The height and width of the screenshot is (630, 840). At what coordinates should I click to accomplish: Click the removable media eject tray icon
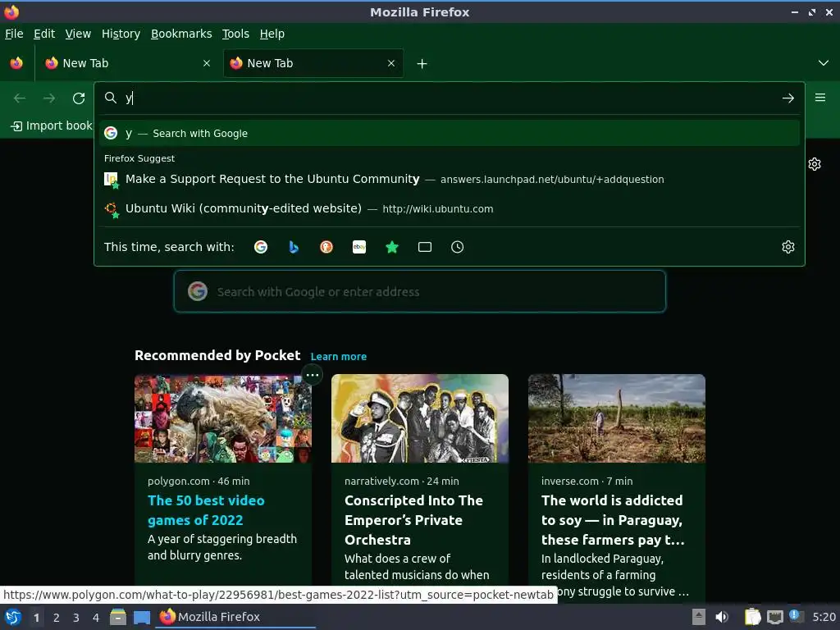click(699, 617)
